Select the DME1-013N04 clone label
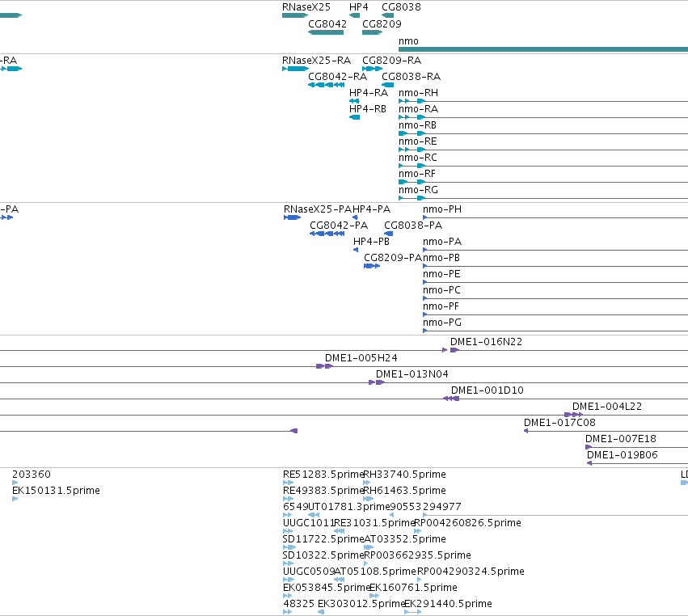 coord(412,374)
